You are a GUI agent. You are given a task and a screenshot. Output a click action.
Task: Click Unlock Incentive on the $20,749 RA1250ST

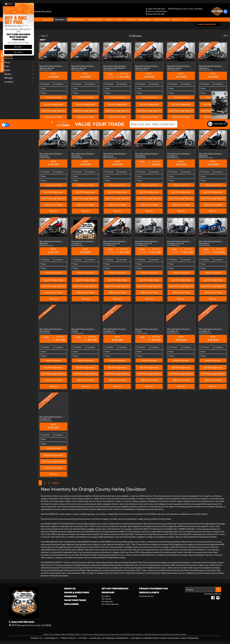click(53, 273)
